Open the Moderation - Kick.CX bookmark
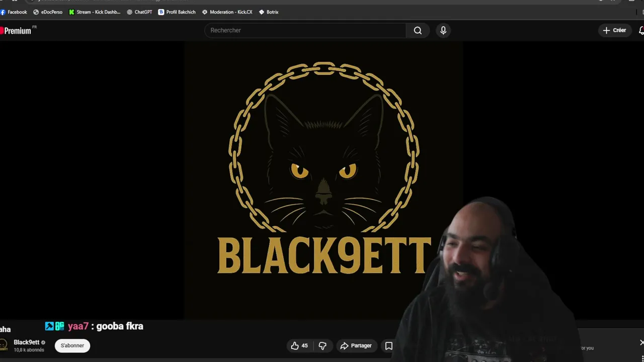Image resolution: width=644 pixels, height=362 pixels. point(227,12)
